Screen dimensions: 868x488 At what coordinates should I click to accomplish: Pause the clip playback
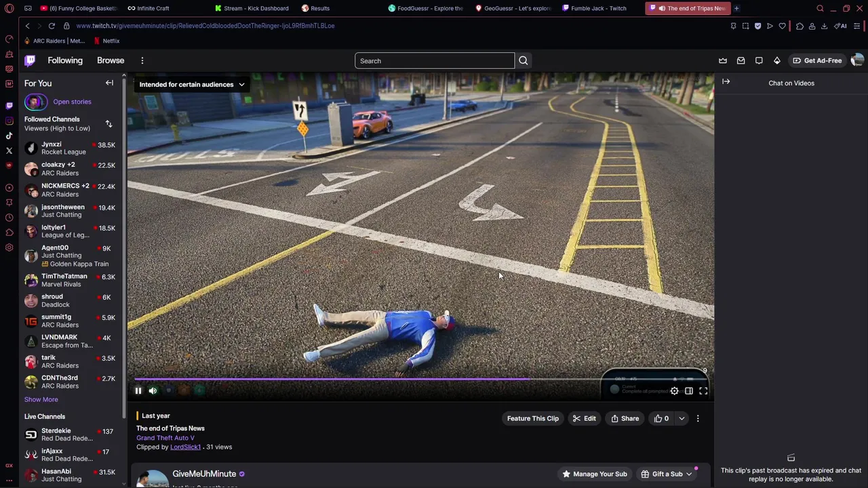[138, 390]
